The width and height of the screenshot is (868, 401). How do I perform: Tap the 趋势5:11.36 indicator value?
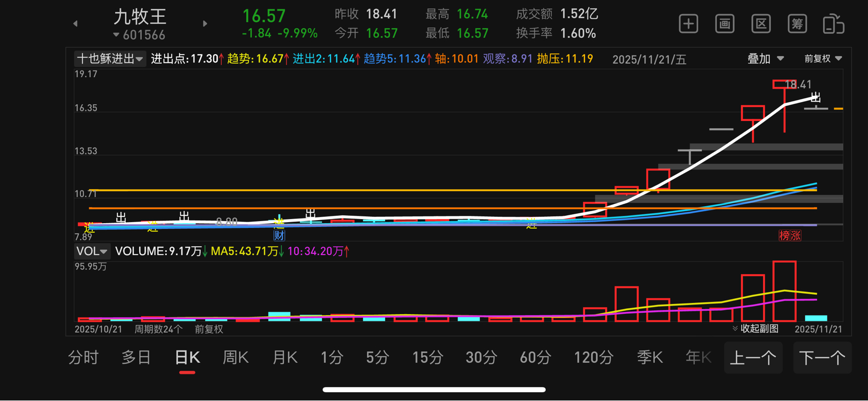(x=398, y=59)
